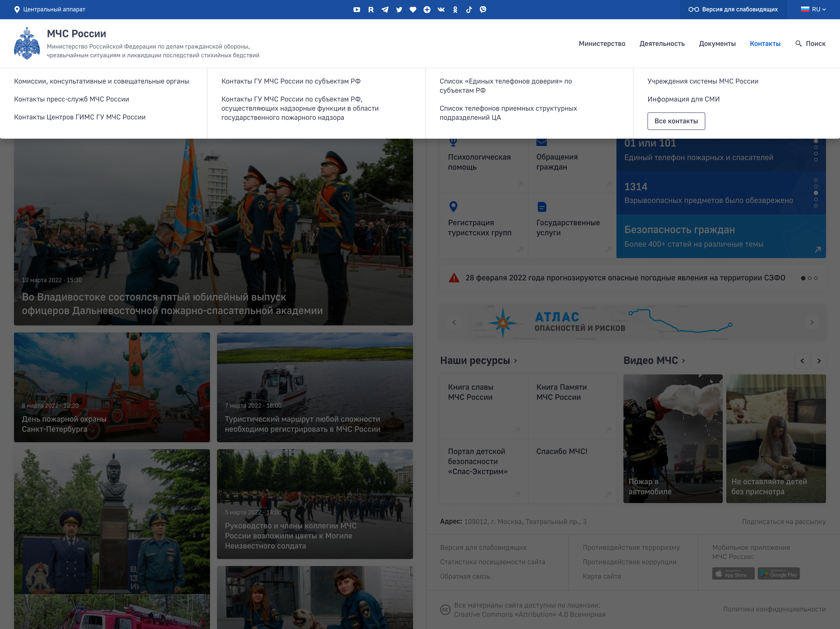Open the Министерство menu
840x629 pixels.
602,44
